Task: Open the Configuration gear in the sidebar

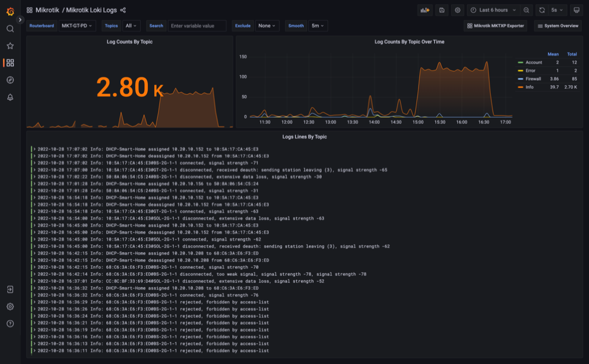Action: pos(10,306)
